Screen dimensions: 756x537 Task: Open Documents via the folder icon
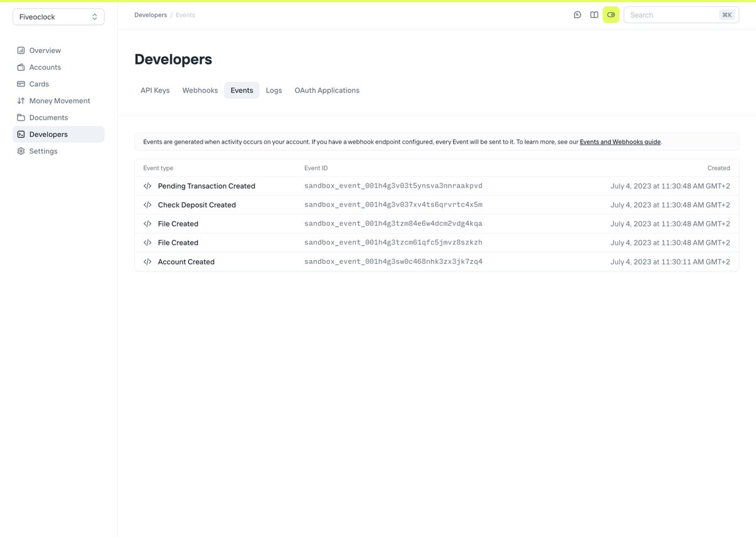click(21, 117)
